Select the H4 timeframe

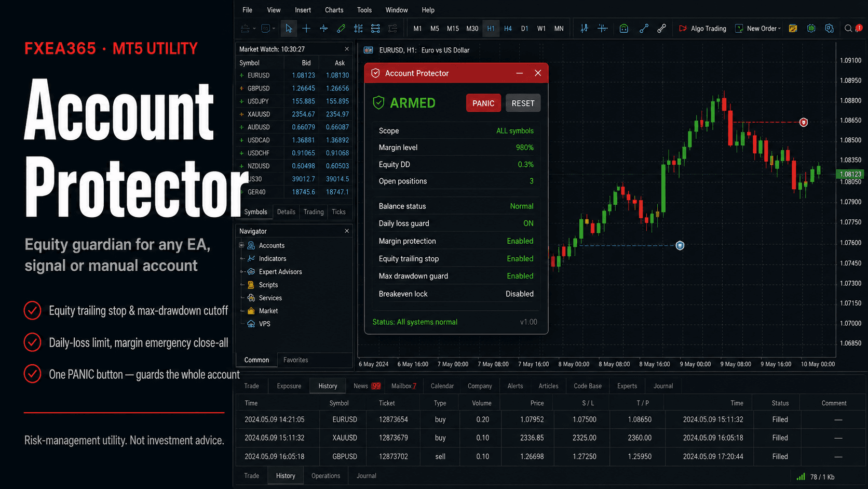(508, 29)
